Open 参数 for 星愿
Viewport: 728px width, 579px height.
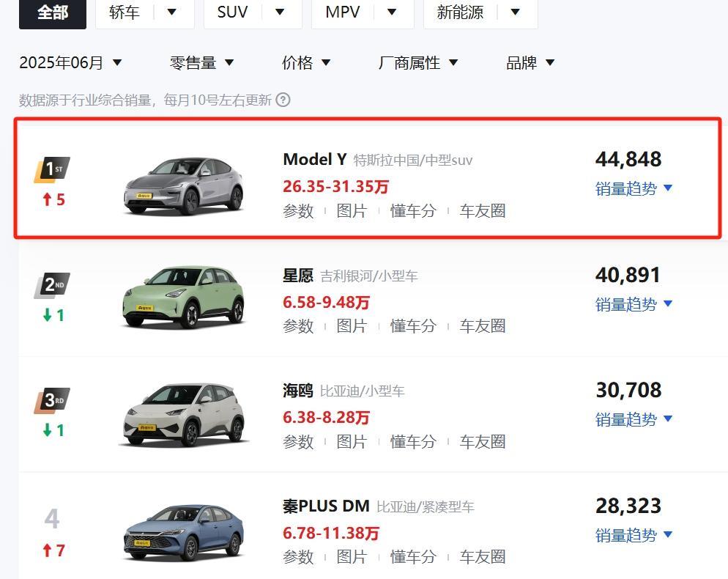(x=298, y=325)
